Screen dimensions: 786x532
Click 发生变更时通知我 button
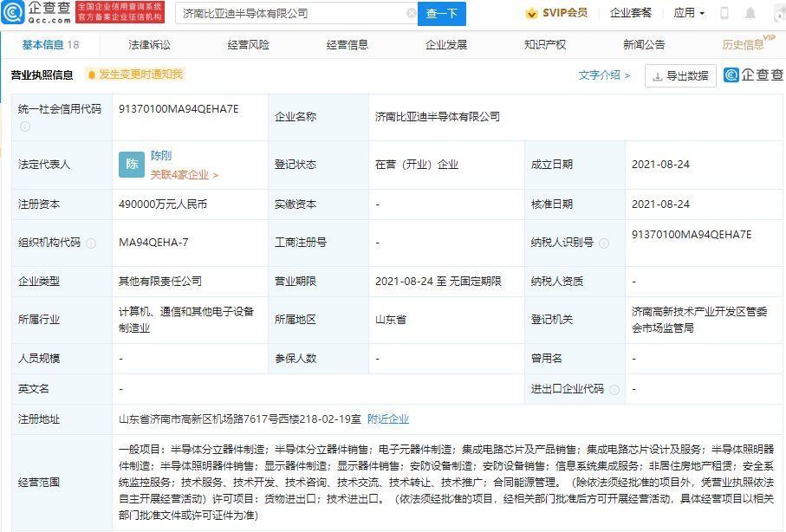tap(135, 75)
